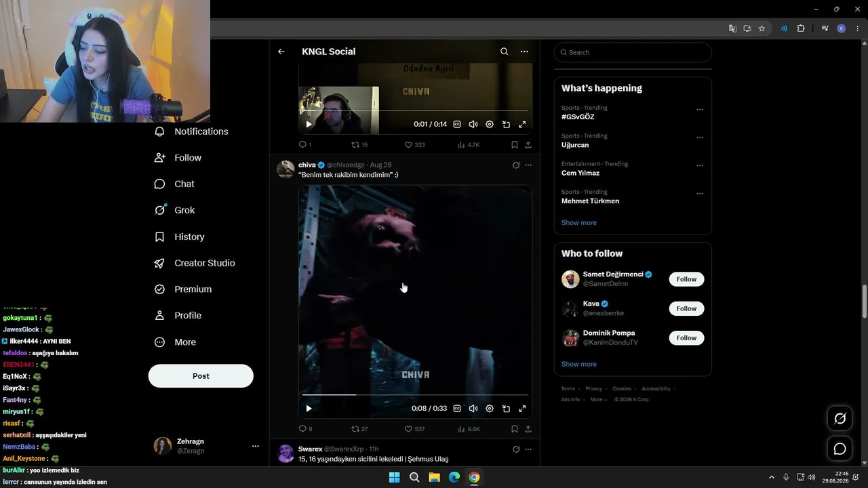
Task: Open the floating Grok button
Action: [x=840, y=419]
